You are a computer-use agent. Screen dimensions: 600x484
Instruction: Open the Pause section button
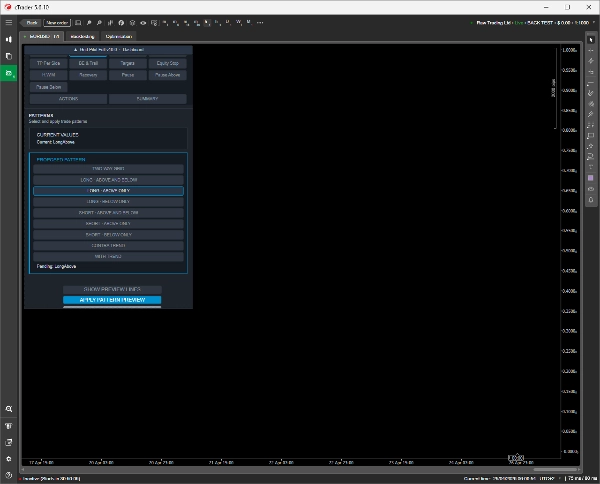tap(128, 75)
